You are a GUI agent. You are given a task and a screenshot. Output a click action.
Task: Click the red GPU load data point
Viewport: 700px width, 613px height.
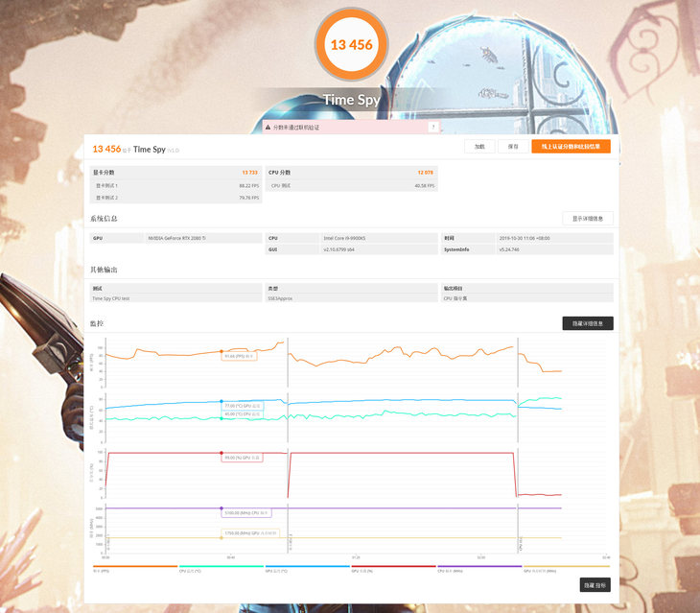(x=222, y=453)
